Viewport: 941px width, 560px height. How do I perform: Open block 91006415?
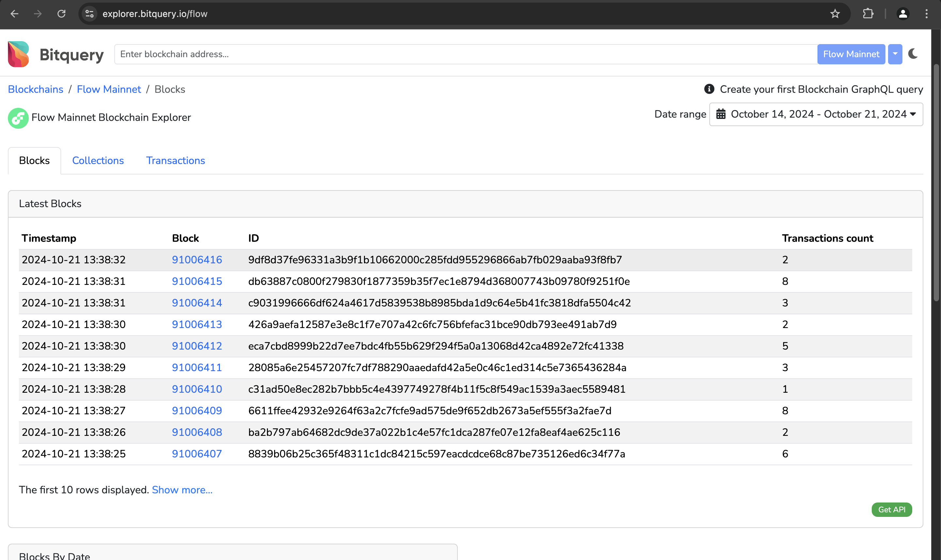coord(197,282)
